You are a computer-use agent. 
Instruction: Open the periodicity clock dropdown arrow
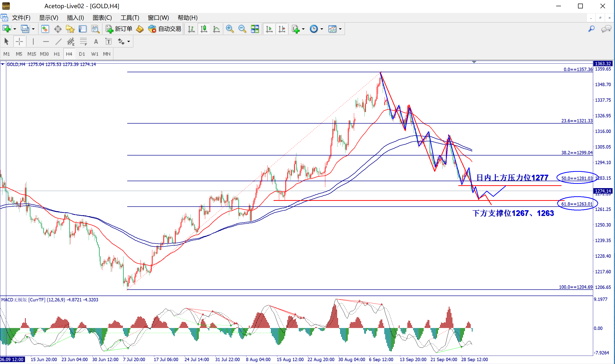[322, 29]
